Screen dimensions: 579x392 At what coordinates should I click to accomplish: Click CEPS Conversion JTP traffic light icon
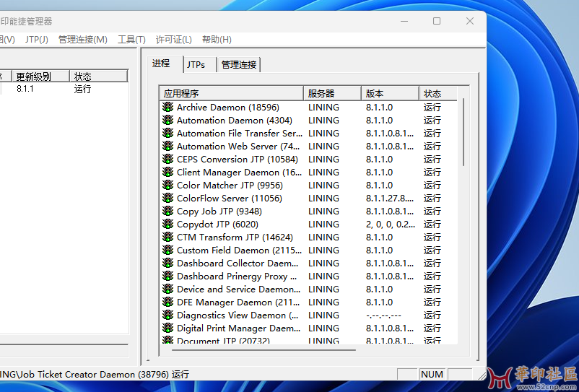coord(167,159)
